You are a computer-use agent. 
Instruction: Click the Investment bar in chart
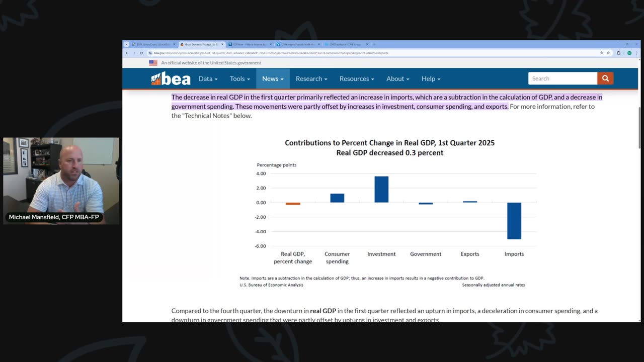click(x=381, y=190)
